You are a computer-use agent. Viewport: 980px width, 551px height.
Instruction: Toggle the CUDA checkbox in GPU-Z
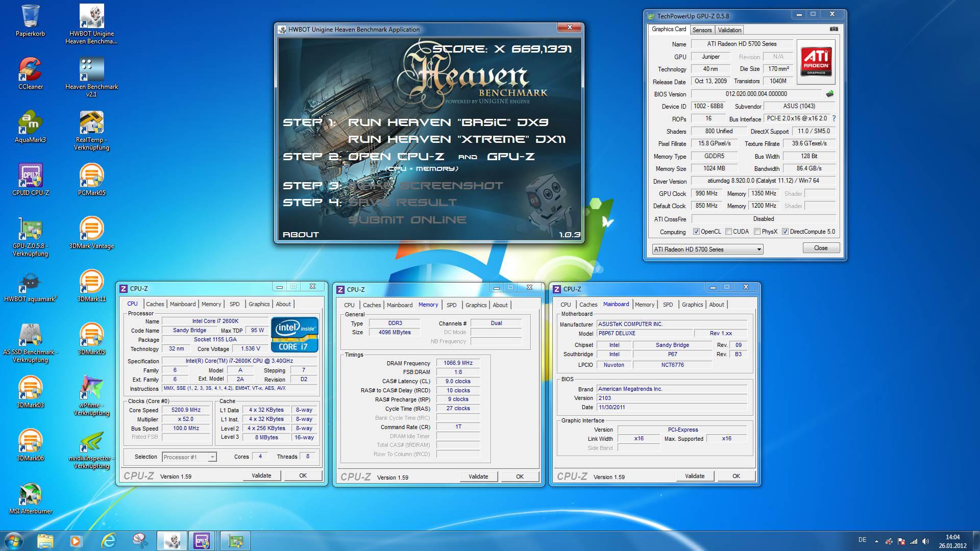pos(728,232)
